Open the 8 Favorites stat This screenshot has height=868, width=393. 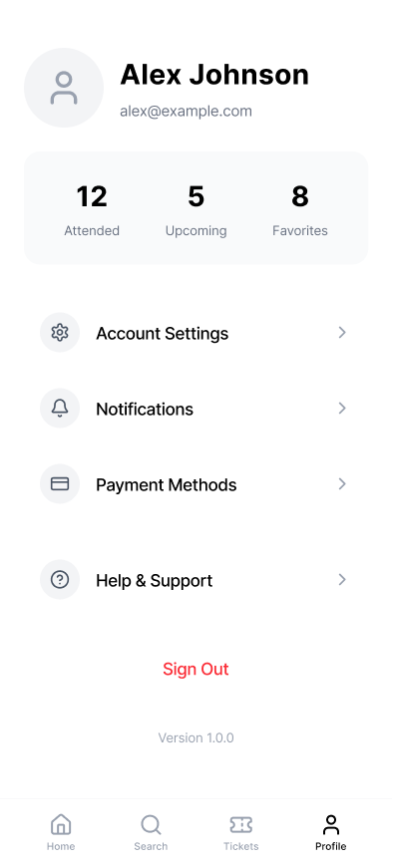click(x=300, y=208)
